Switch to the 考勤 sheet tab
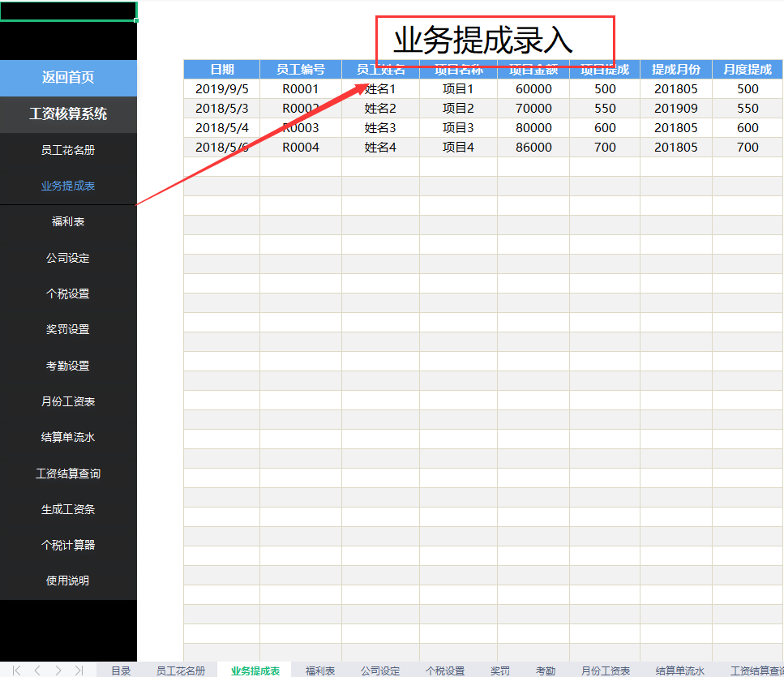784x677 pixels. 546,671
